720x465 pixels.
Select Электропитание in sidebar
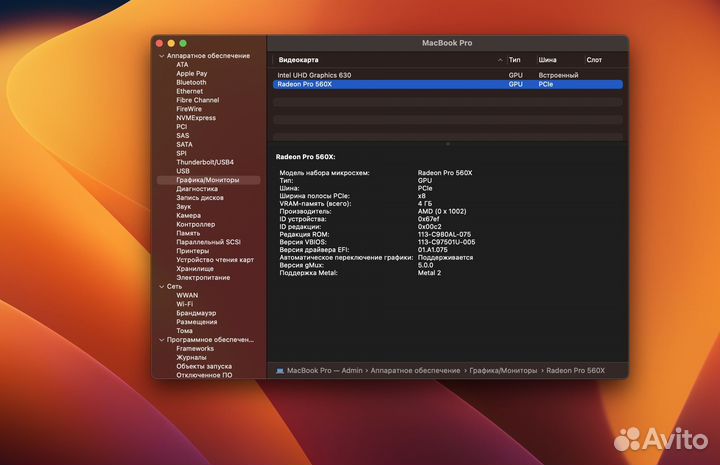203,278
